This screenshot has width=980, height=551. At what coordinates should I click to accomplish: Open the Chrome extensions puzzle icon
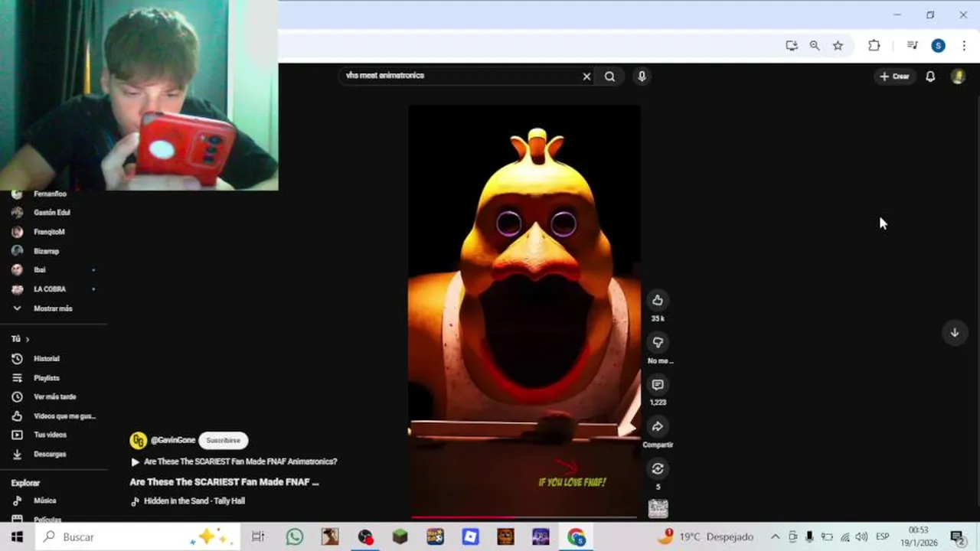(x=874, y=46)
